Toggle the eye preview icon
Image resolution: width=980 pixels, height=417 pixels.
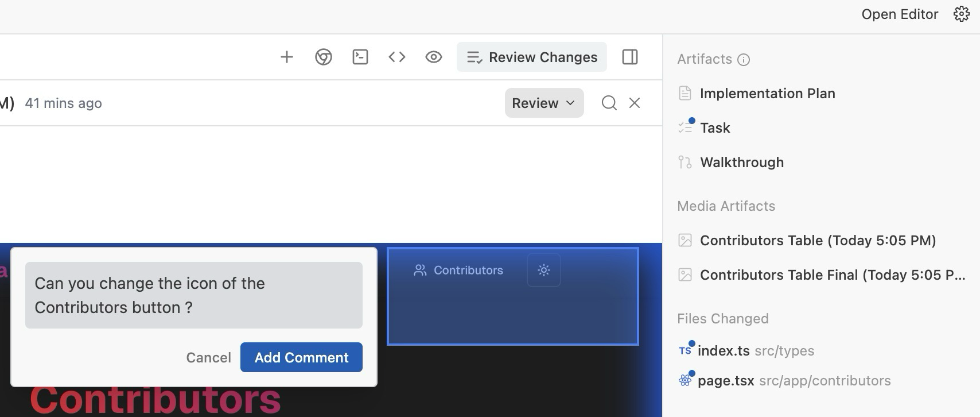434,57
